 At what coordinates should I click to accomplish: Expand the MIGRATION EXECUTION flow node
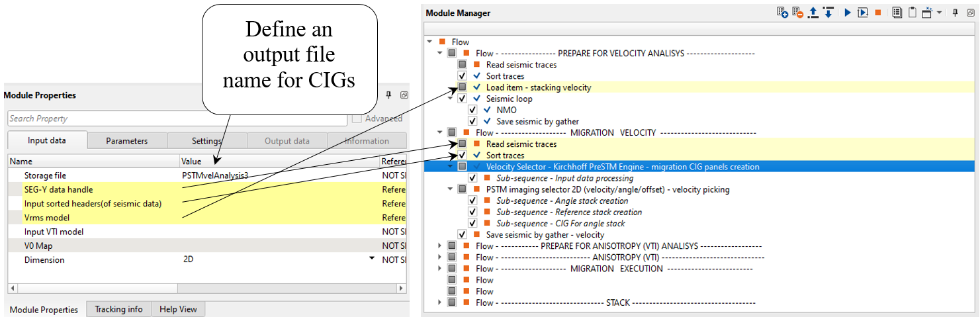pyautogui.click(x=439, y=269)
